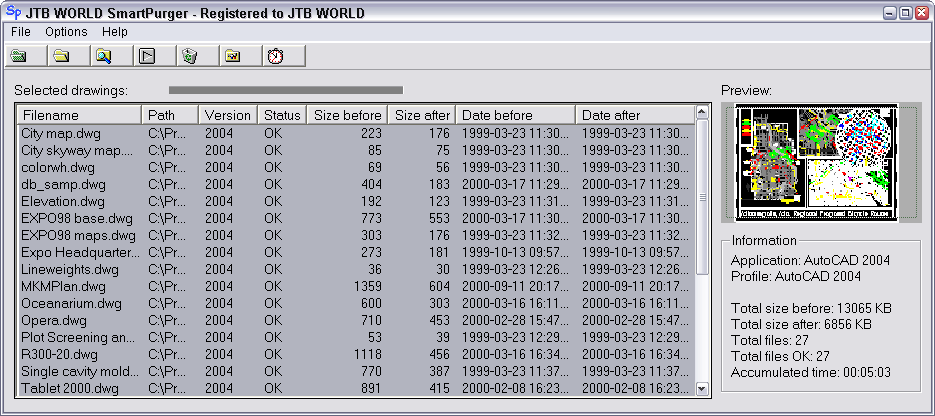Select the EXPO98 base.dwg row
The height and width of the screenshot is (416, 935).
[x=355, y=218]
